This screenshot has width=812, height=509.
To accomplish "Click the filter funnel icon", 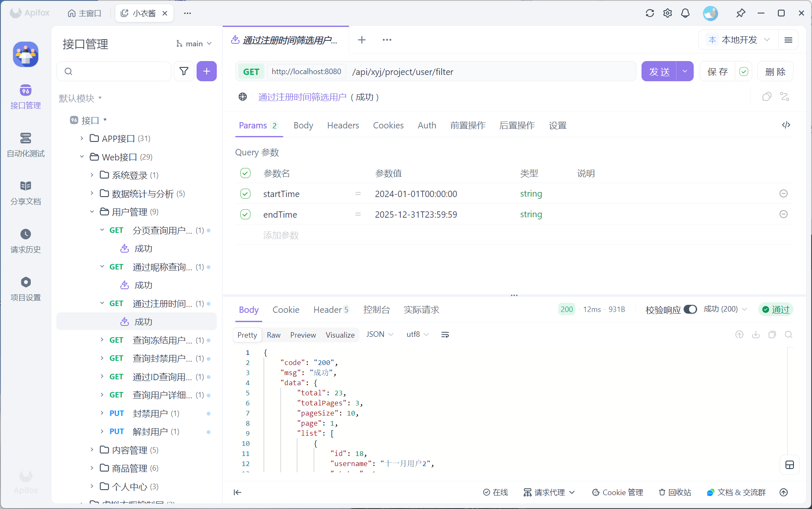I will [184, 71].
